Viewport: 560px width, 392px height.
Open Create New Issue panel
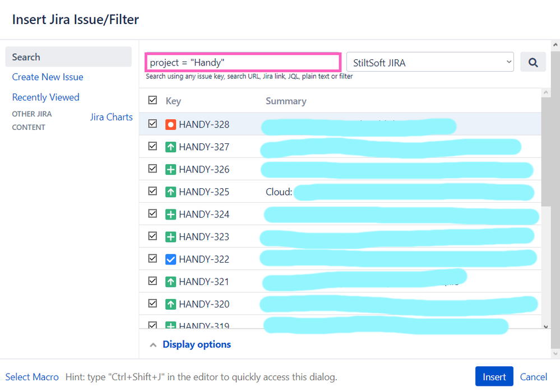tap(48, 77)
